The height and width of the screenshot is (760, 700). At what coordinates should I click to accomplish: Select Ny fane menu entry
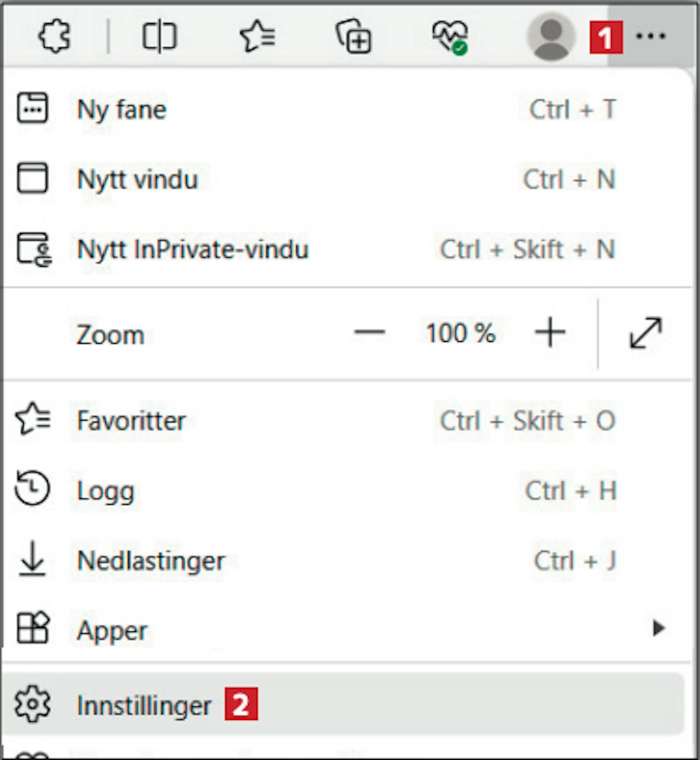point(347,109)
